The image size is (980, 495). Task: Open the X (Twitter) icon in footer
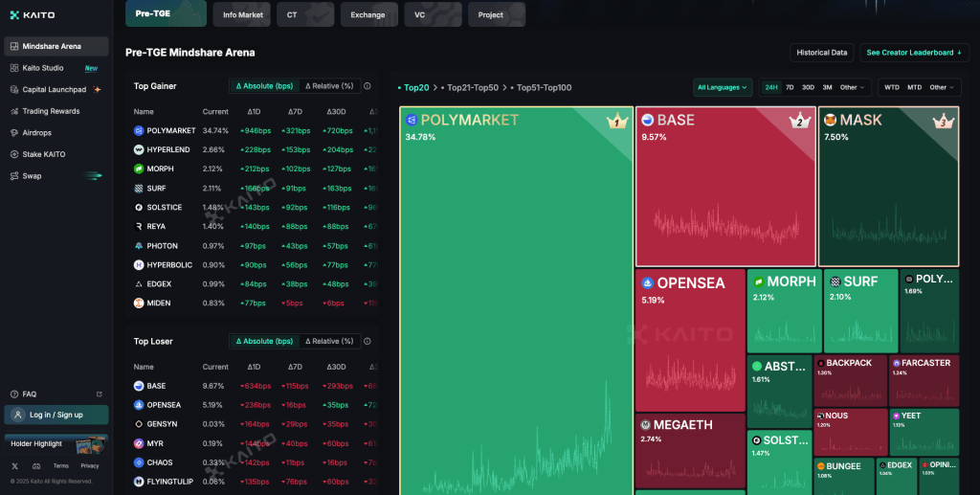[14, 465]
